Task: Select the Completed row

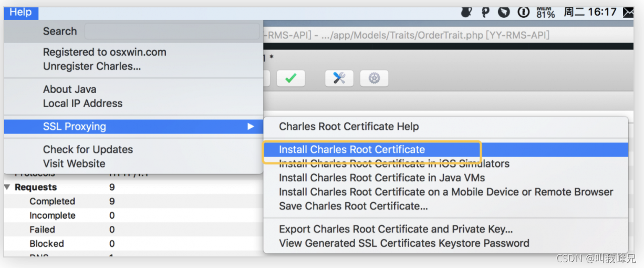Action: (x=133, y=201)
